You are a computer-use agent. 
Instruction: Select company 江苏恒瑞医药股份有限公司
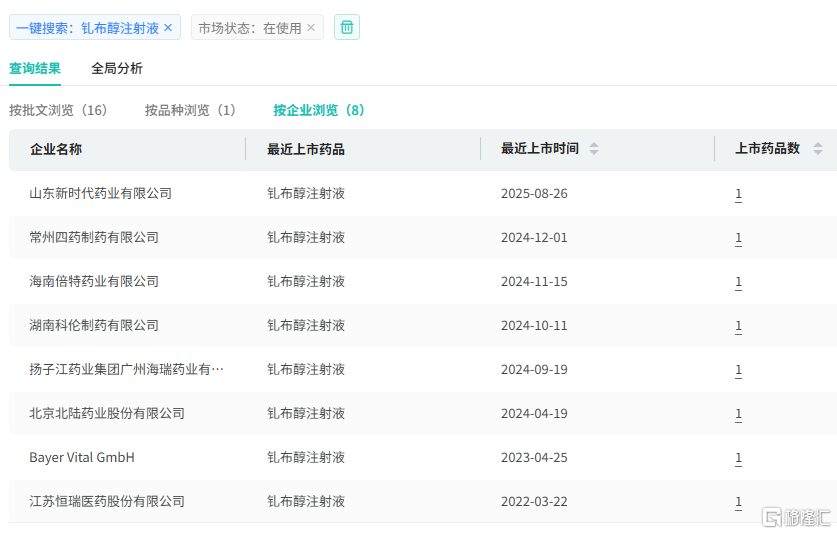click(x=107, y=501)
